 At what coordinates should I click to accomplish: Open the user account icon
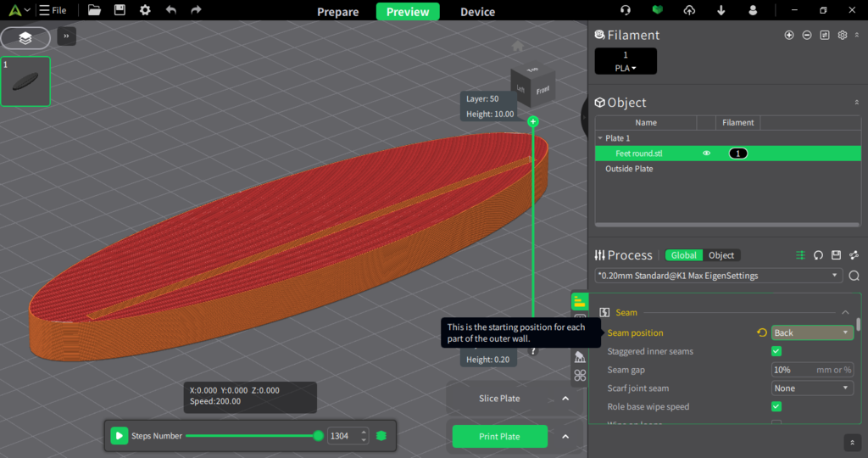coord(753,10)
